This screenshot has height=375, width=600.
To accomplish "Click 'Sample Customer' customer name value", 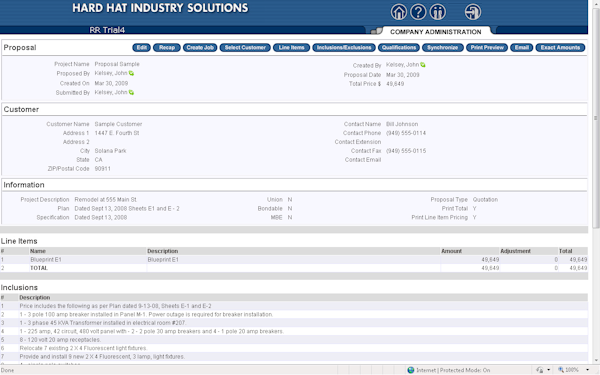I will point(118,124).
